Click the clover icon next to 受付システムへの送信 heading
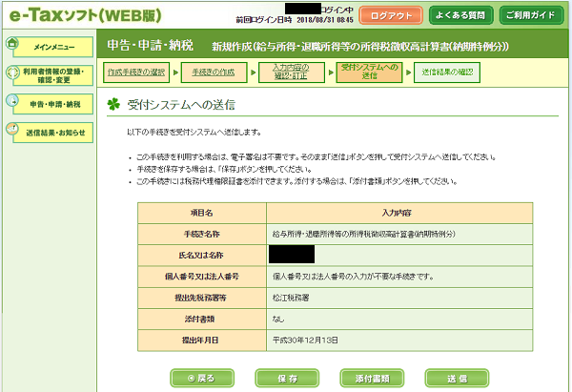The height and width of the screenshot is (392, 572). coord(113,104)
